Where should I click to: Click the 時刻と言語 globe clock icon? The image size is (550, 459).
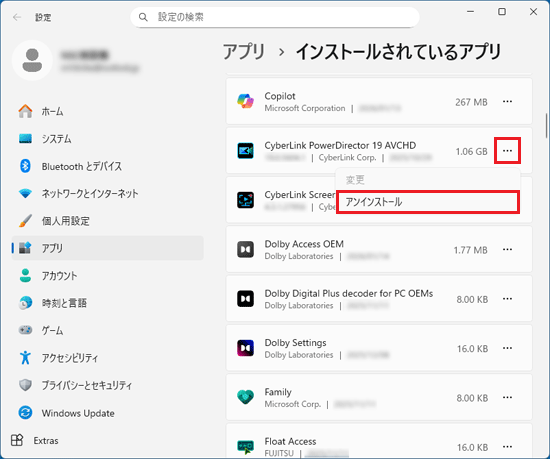25,303
